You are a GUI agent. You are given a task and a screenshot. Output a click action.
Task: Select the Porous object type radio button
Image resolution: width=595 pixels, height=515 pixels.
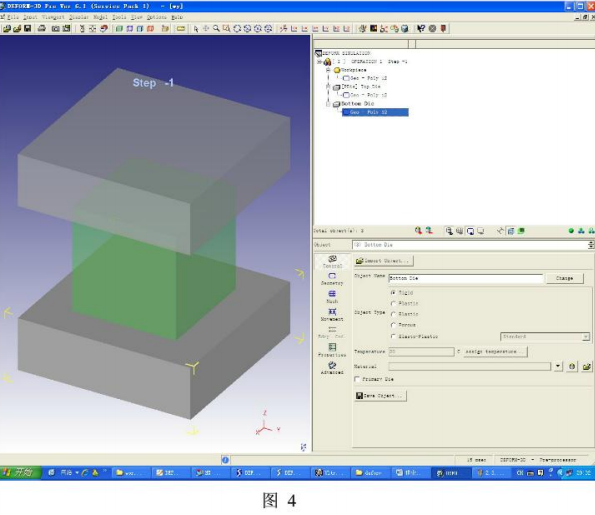393,325
